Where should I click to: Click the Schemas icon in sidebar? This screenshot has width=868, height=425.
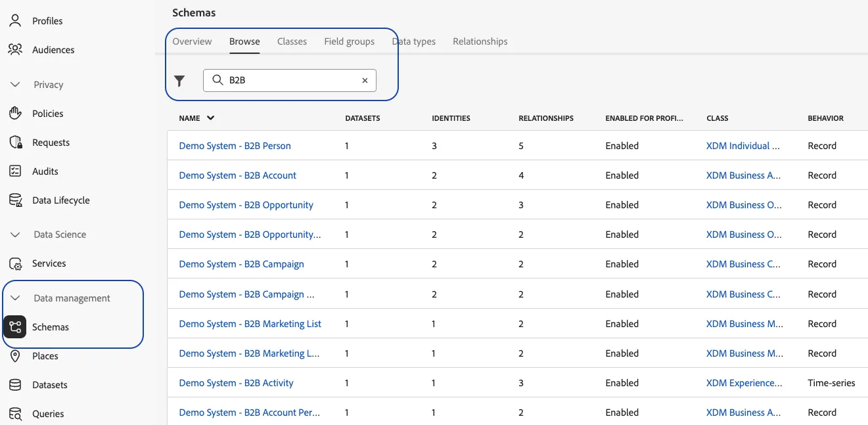(x=15, y=327)
